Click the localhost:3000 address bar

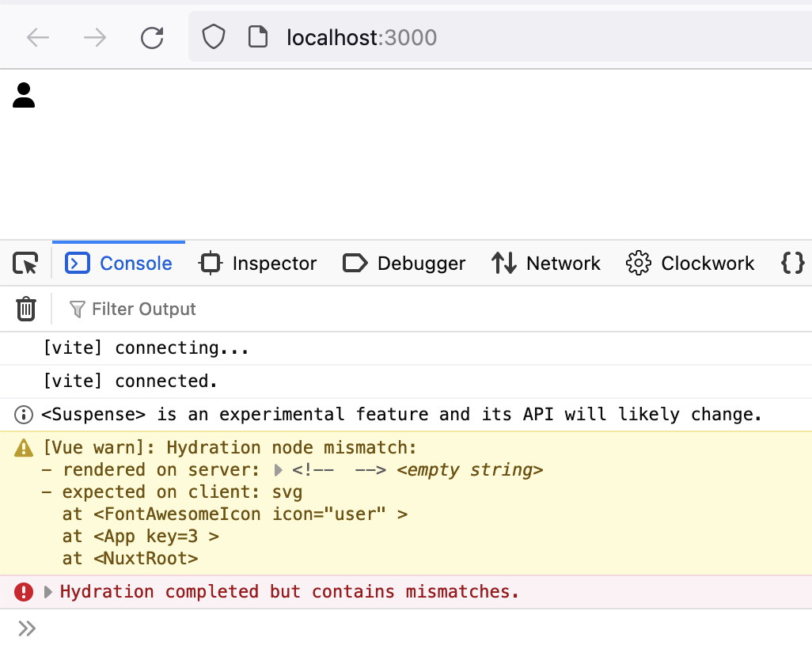[475, 37]
